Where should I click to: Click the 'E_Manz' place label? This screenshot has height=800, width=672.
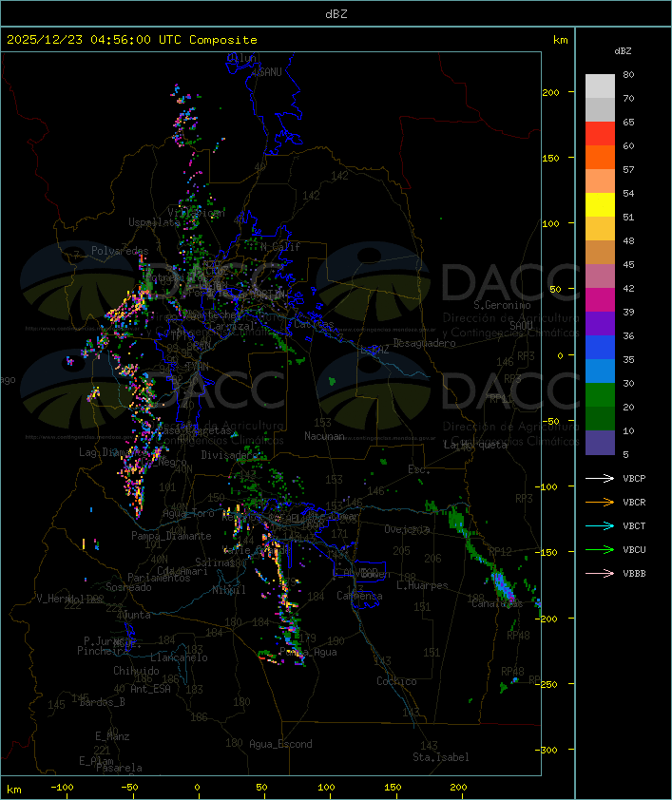112,736
